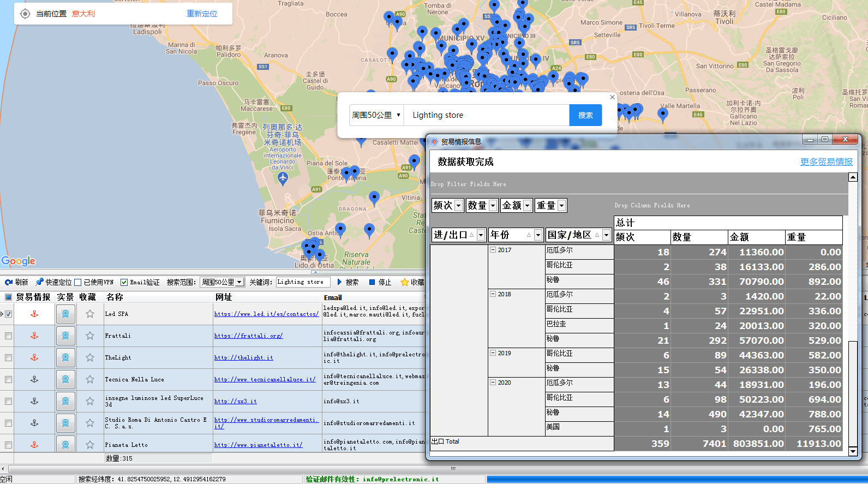Open the 进/出口 filter dropdown
This screenshot has height=484, width=868.
point(481,235)
